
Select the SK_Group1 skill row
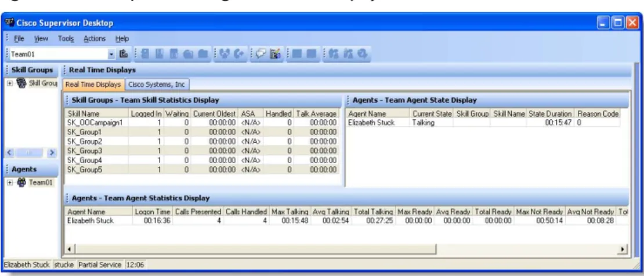202,132
